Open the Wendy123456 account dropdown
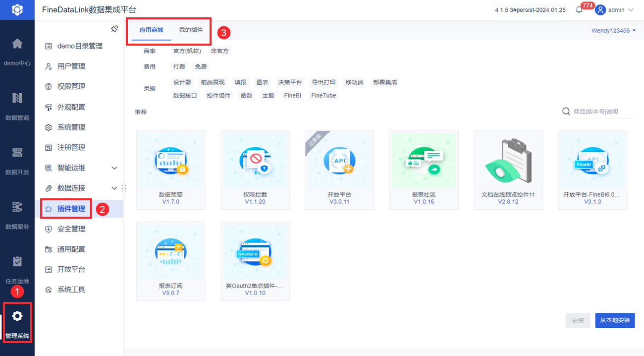The height and width of the screenshot is (356, 644). [x=613, y=31]
